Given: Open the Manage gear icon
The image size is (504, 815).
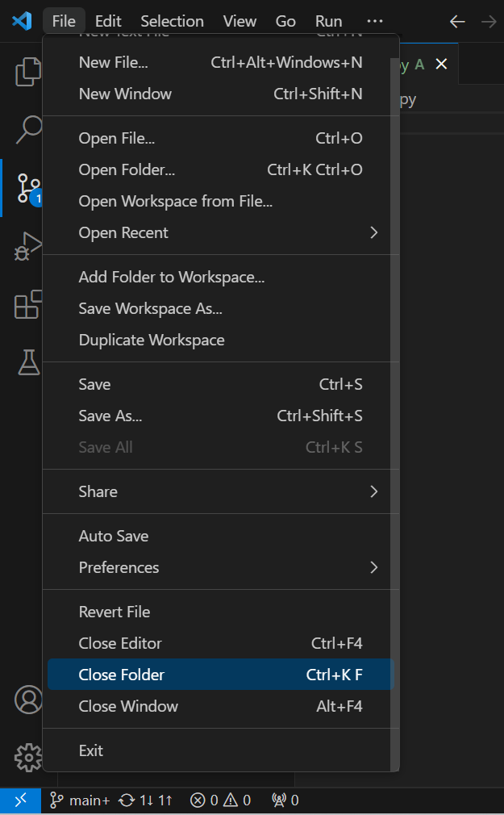Looking at the screenshot, I should coord(28,757).
